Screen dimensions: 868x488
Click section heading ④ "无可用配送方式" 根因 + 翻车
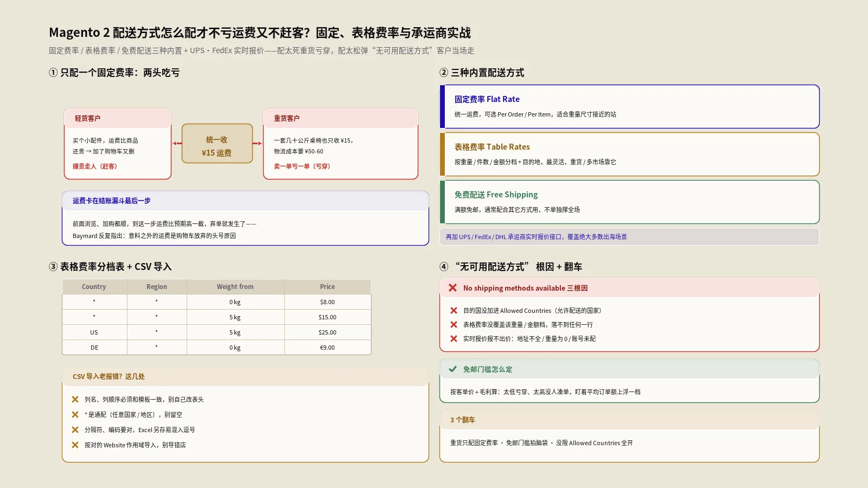(x=510, y=267)
